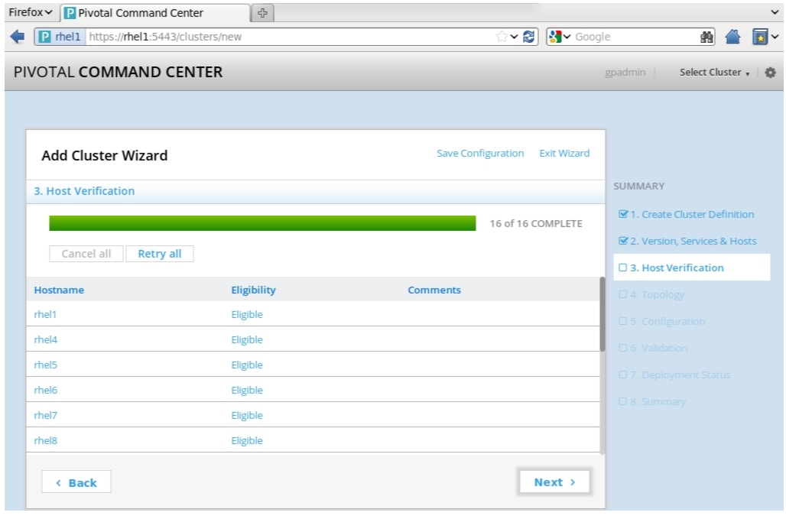Select step 7 Deployment Status in summary
Viewport: 786px width, 532px height.
click(x=680, y=375)
